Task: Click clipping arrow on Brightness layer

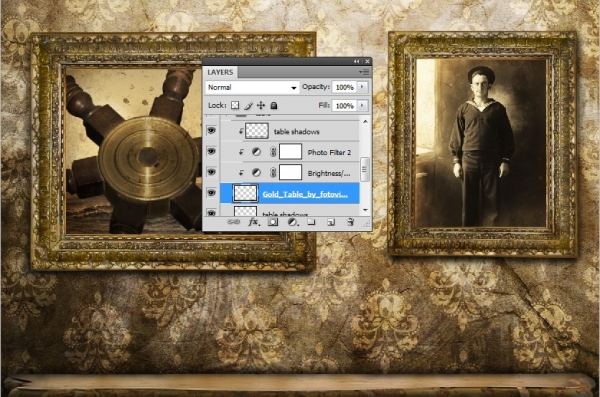Action: tap(241, 173)
